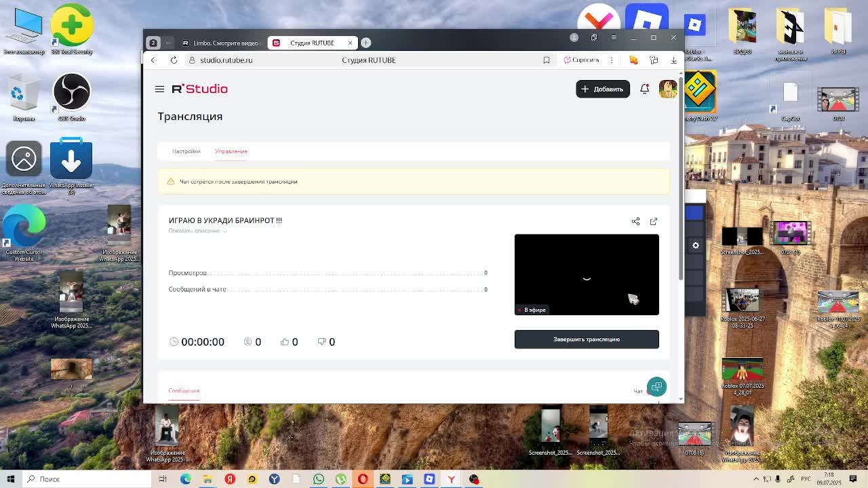Click the 'В эфире' live badge
868x488 pixels.
(x=532, y=310)
